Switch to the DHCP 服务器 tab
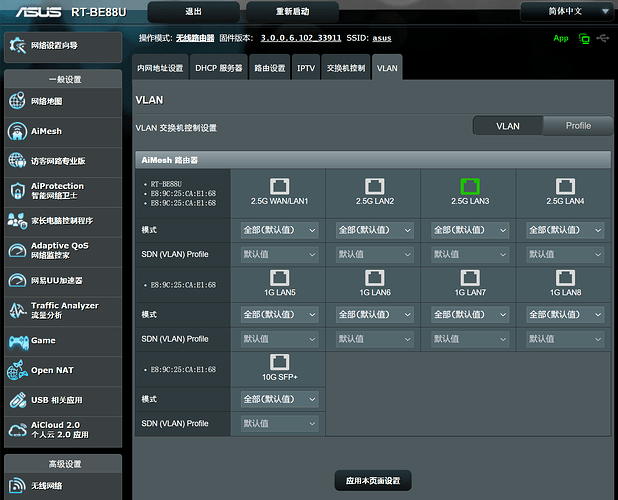This screenshot has width=618, height=500. tap(219, 69)
